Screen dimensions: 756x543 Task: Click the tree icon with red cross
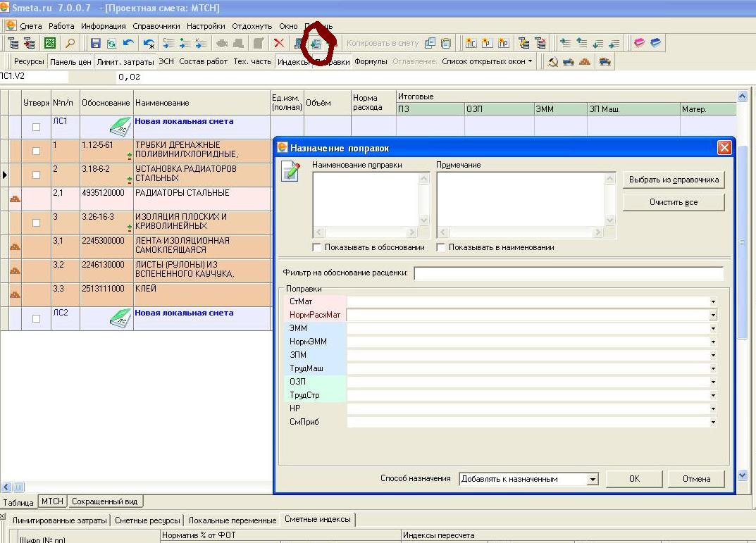click(540, 44)
